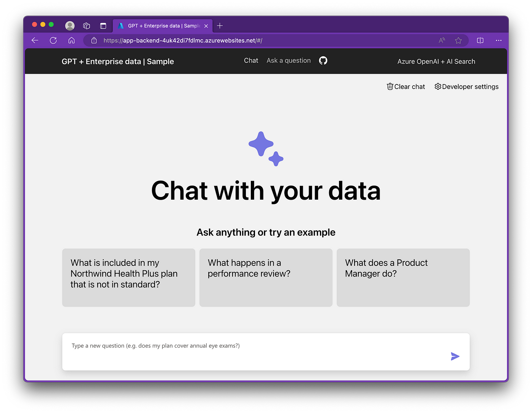Open Developer settings
Screen dimensions: 532x413
click(467, 87)
